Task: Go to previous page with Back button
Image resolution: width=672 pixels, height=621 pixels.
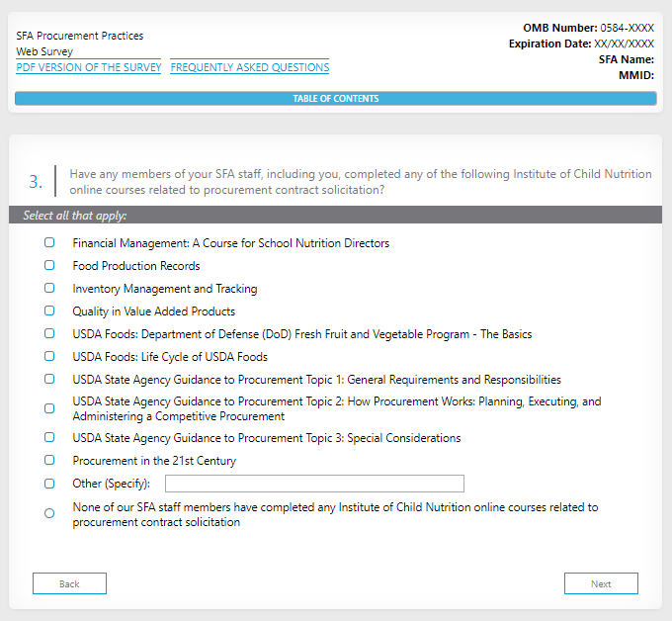Action: pos(69,583)
